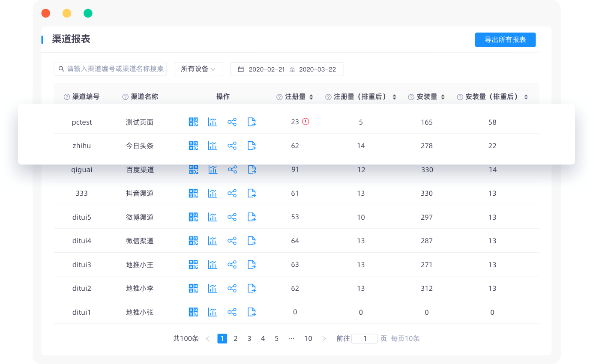Jump to page 5
593x364 pixels.
click(x=277, y=339)
